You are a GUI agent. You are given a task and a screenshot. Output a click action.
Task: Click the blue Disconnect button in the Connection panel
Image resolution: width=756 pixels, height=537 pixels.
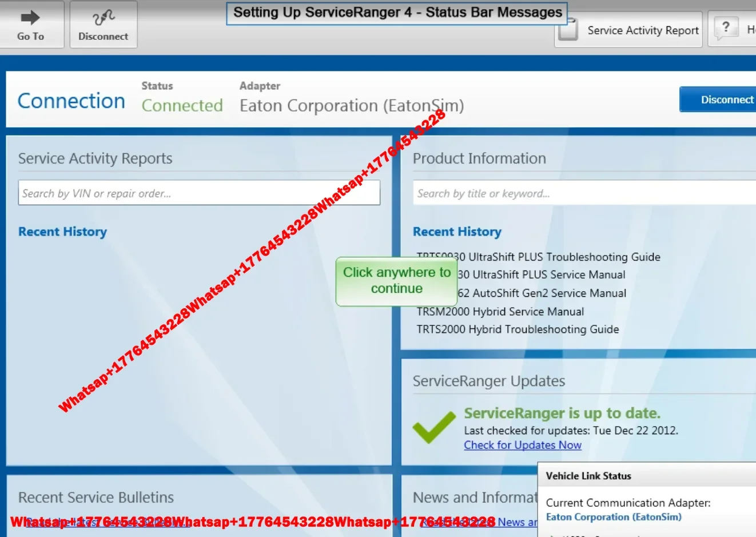click(x=718, y=100)
